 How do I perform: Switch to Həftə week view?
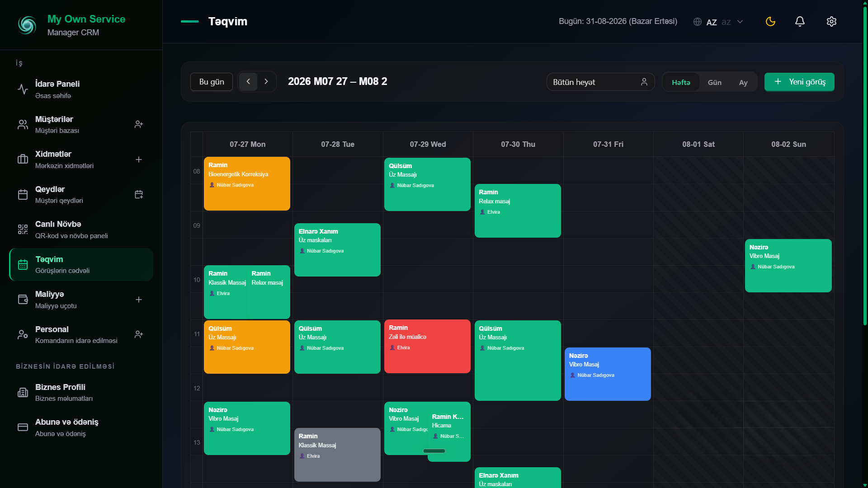[x=681, y=82]
